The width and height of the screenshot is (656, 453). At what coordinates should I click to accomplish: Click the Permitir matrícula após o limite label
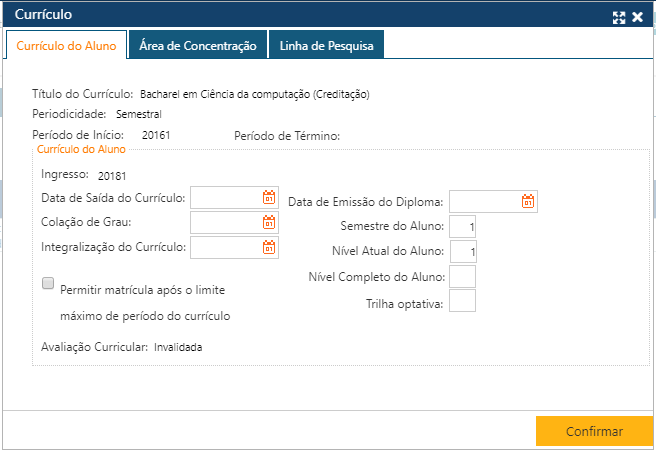143,290
